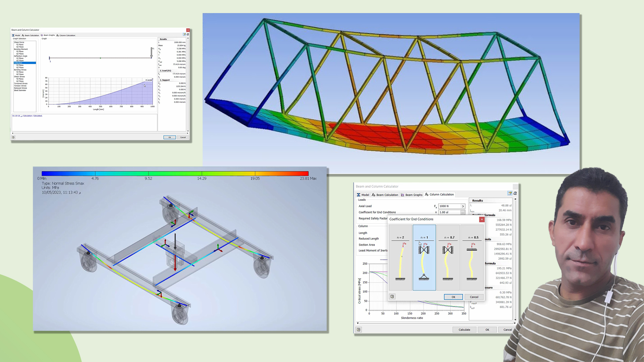Collapse lower pane with bottom-left double chevron
644x362 pixels.
tap(358, 323)
